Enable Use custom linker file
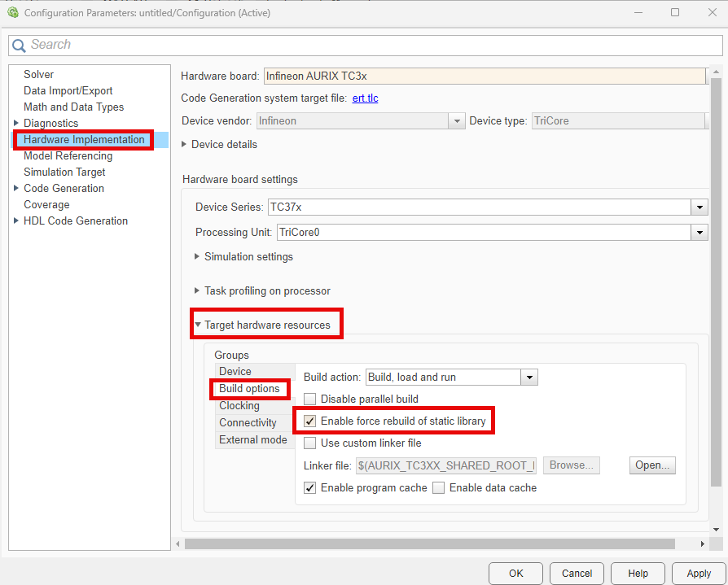This screenshot has width=728, height=585. tap(310, 443)
